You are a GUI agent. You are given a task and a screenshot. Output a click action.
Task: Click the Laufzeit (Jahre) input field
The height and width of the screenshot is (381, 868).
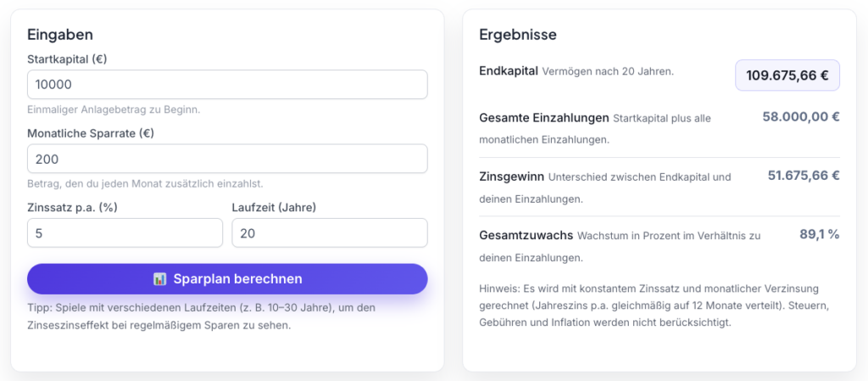point(329,233)
